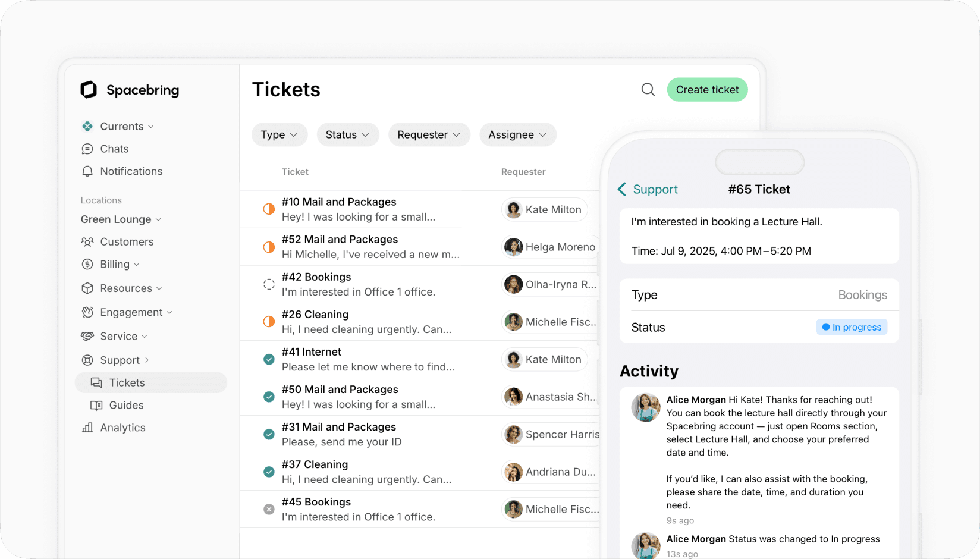Open the Analytics section
Viewport: 980px width, 559px height.
click(122, 428)
